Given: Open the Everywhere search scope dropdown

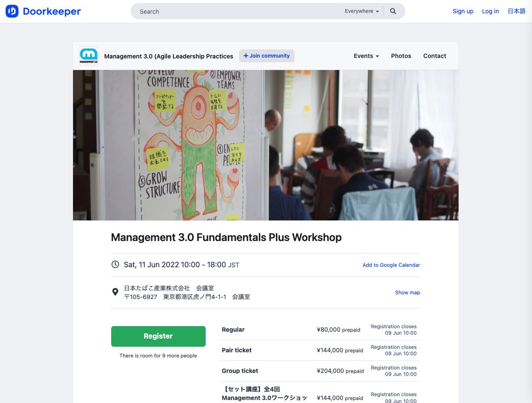Looking at the screenshot, I should point(362,11).
